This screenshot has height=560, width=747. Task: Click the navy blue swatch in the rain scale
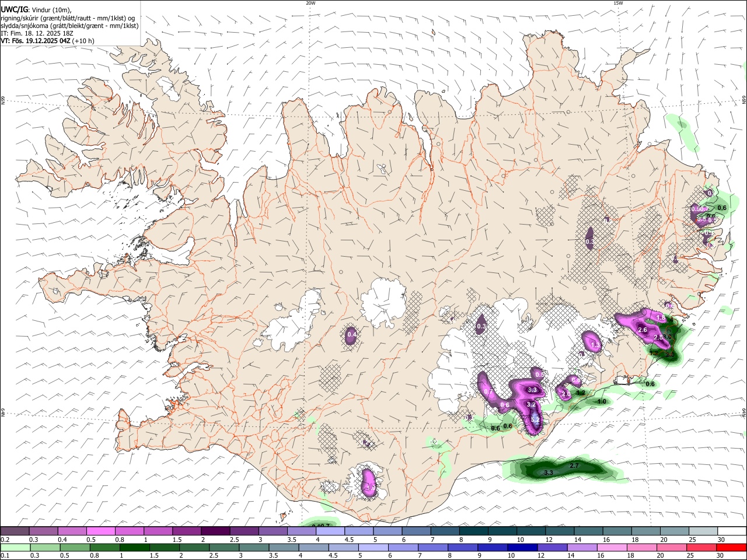tap(522, 547)
